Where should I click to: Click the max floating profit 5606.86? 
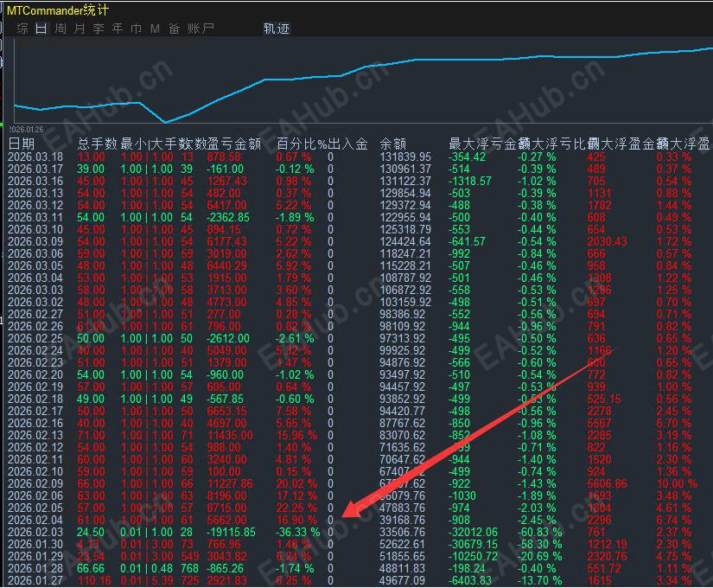point(607,483)
